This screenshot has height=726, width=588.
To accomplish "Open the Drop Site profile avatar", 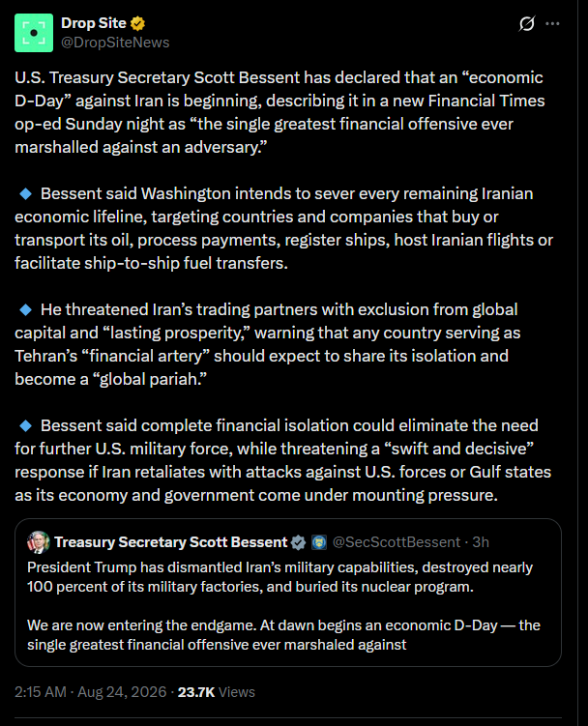I will [x=34, y=33].
